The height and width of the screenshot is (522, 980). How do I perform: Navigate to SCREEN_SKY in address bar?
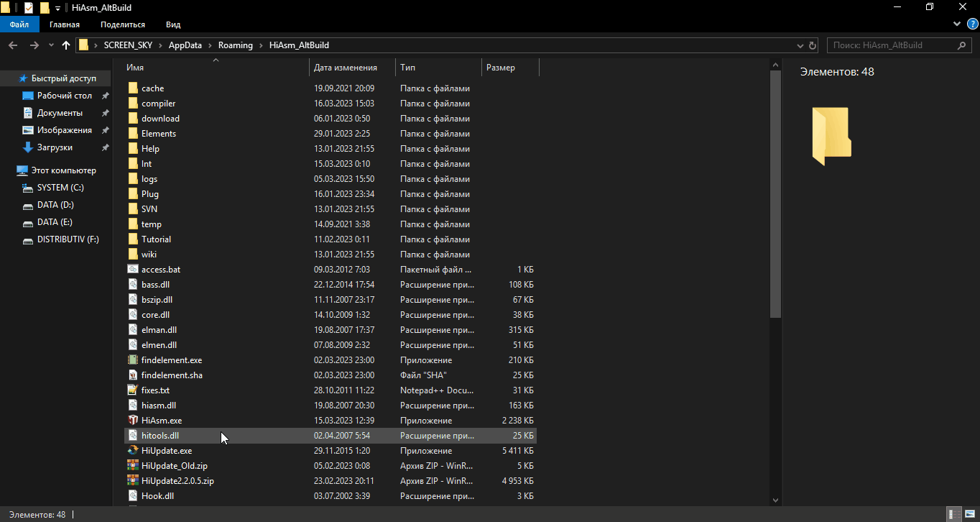tap(128, 45)
